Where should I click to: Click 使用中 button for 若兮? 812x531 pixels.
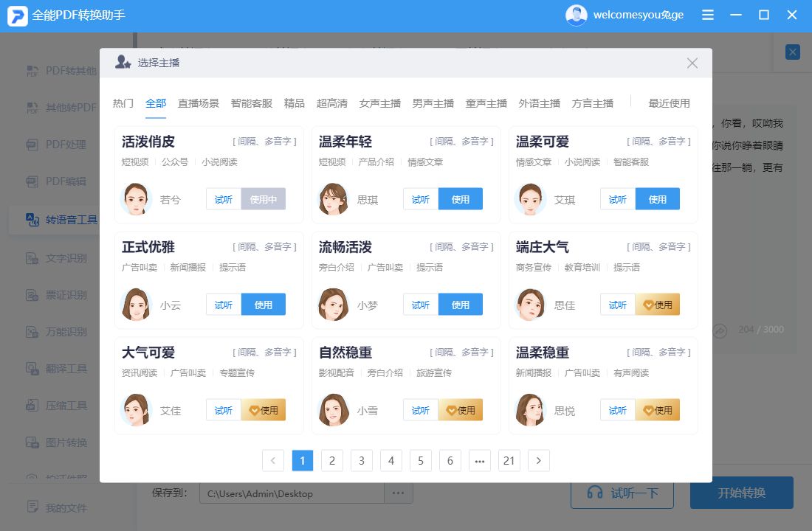[264, 199]
